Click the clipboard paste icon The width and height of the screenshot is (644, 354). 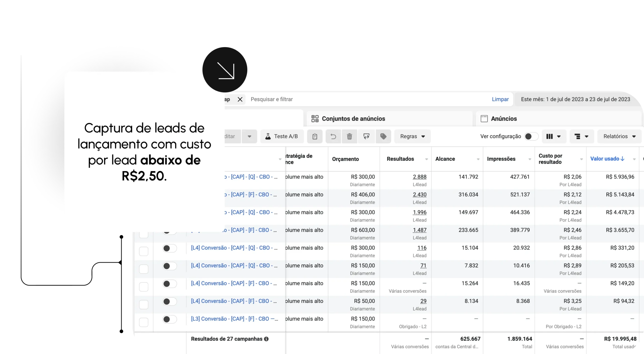click(x=315, y=136)
